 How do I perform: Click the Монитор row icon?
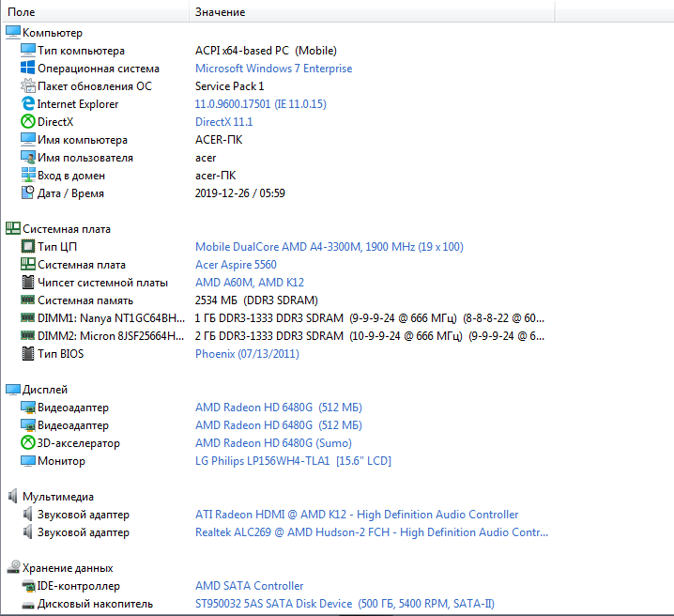(28, 460)
